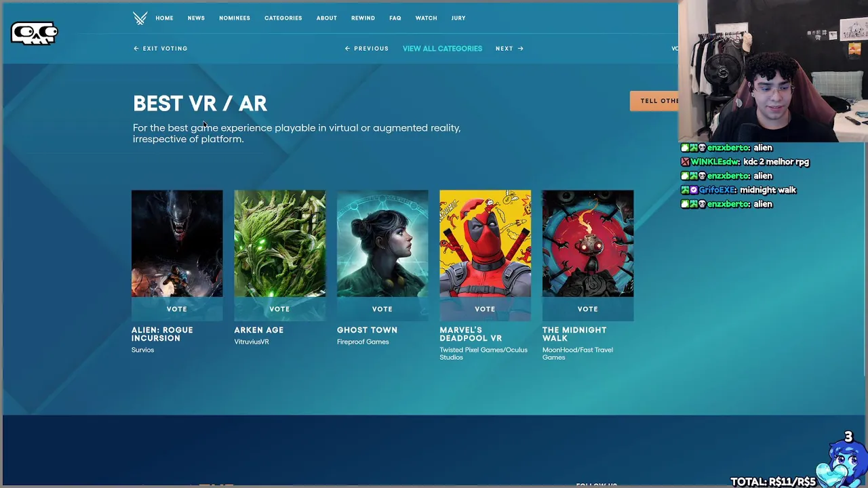Click GrifoEXE midnight walk chat message
The width and height of the screenshot is (868, 488).
click(x=738, y=190)
